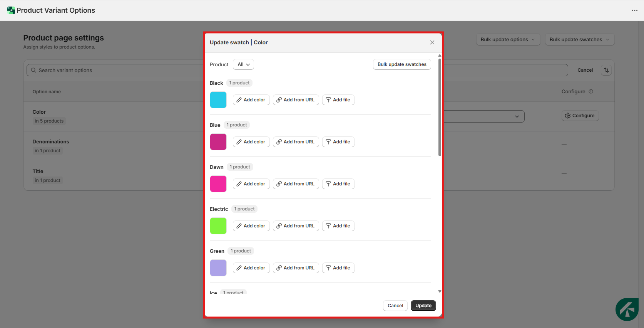Click the Product Variant Options app logo
644x328 pixels.
11,10
